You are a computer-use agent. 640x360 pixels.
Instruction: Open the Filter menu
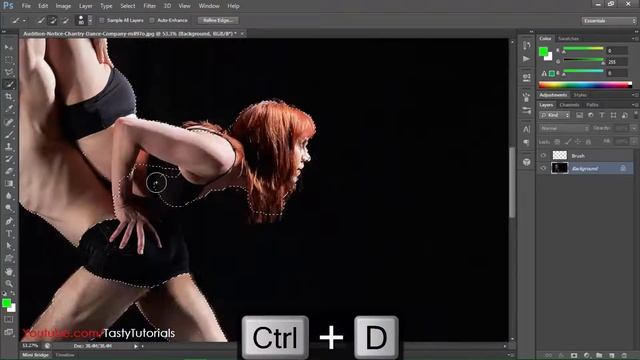click(x=149, y=6)
